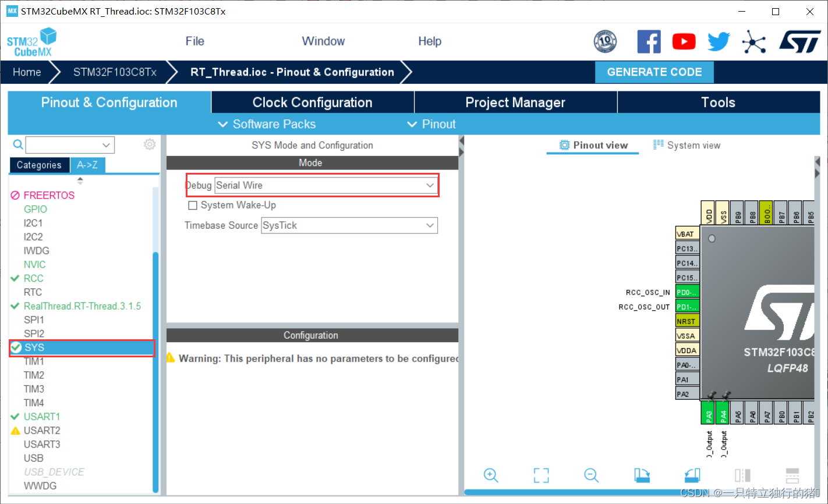The width and height of the screenshot is (828, 504).
Task: Open the File menu
Action: (195, 41)
